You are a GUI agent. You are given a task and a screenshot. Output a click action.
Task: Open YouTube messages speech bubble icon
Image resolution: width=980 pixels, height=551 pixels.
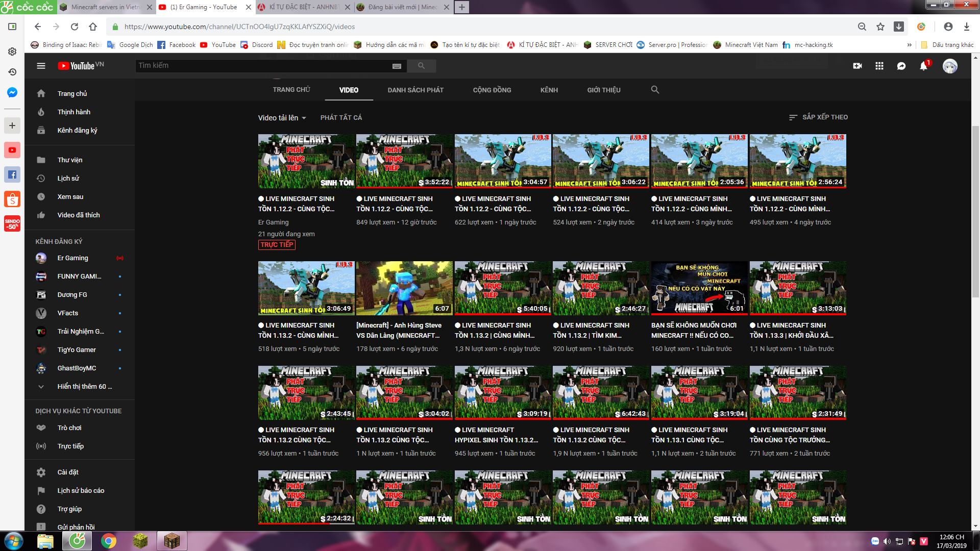(901, 66)
